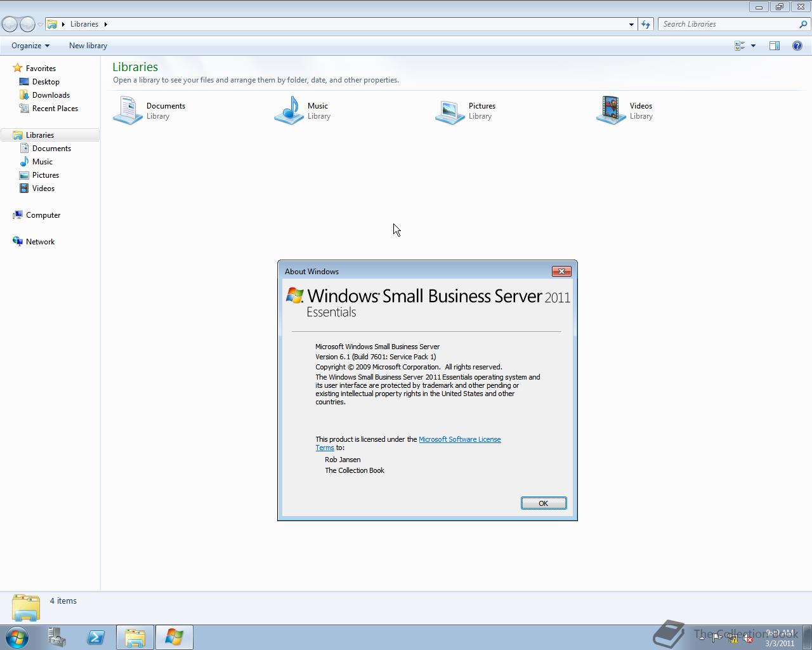
Task: Click network tray icon with warning
Action: 733,639
